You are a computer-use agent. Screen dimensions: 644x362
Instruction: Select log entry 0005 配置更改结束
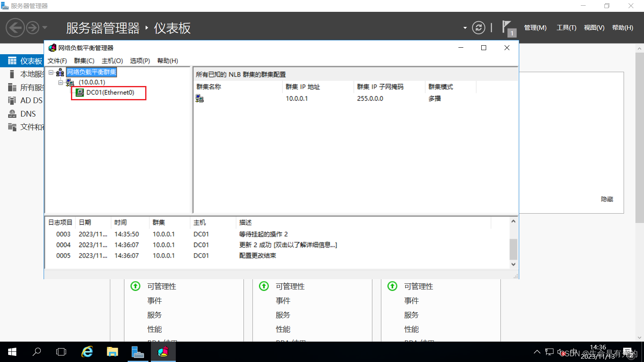pos(277,256)
